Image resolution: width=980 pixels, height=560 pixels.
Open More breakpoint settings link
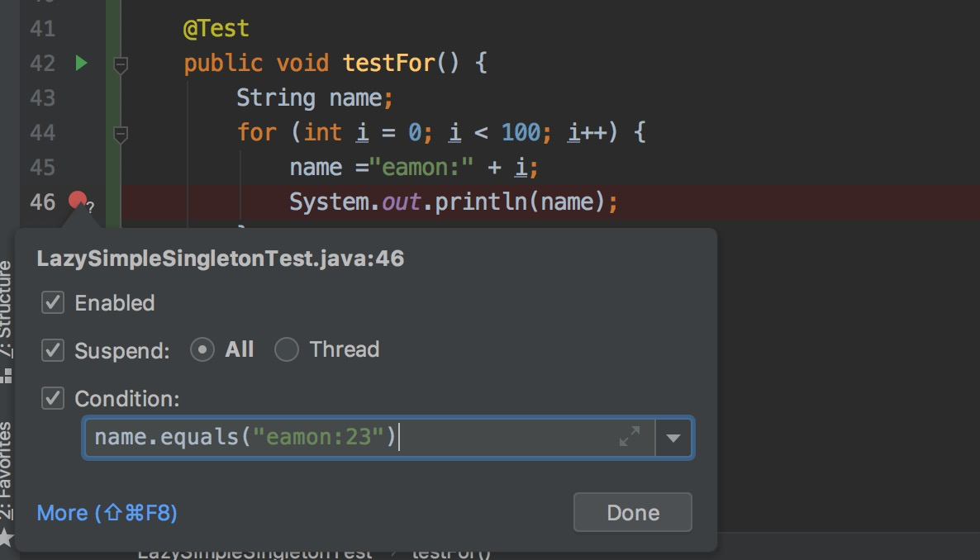pyautogui.click(x=107, y=513)
